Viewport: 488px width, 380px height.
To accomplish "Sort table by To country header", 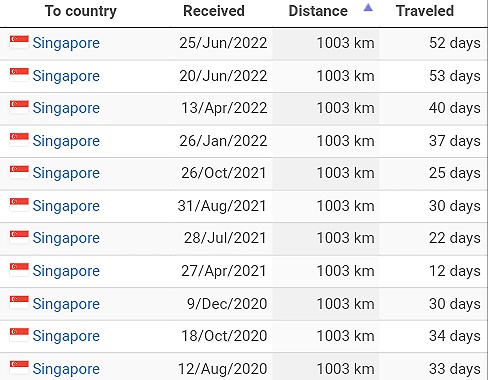I will 81,11.
